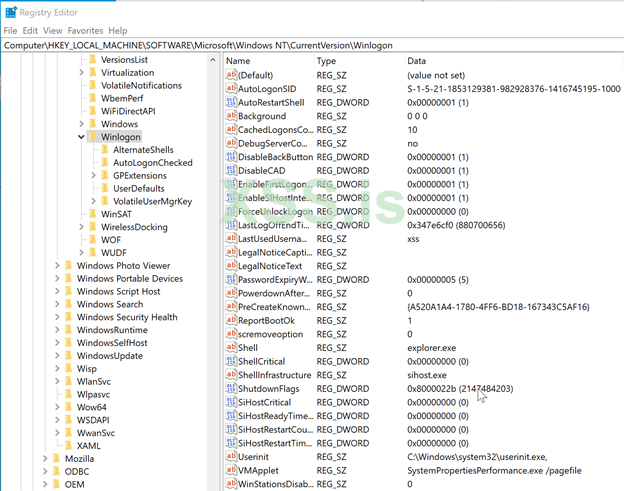
Task: Click the string icon of VMApplet
Action: (x=231, y=470)
